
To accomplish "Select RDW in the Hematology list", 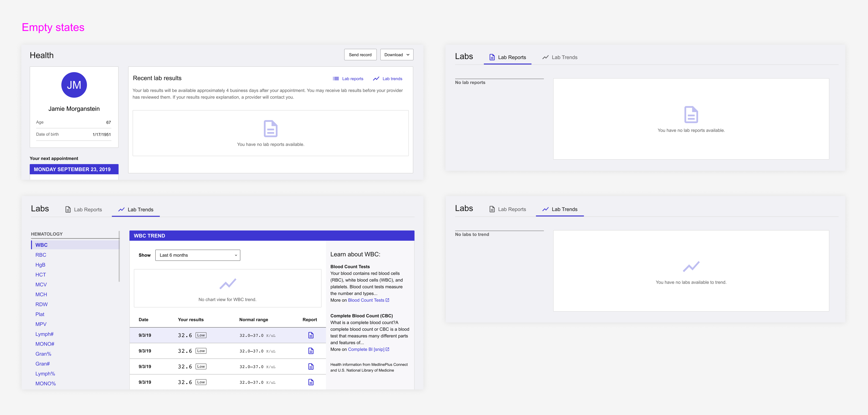I will pyautogui.click(x=41, y=304).
